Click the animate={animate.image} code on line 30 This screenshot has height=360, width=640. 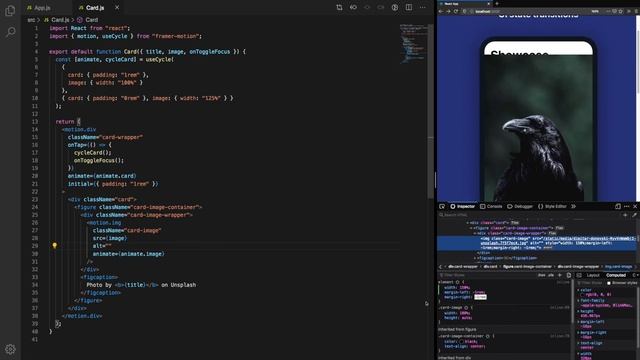point(129,254)
